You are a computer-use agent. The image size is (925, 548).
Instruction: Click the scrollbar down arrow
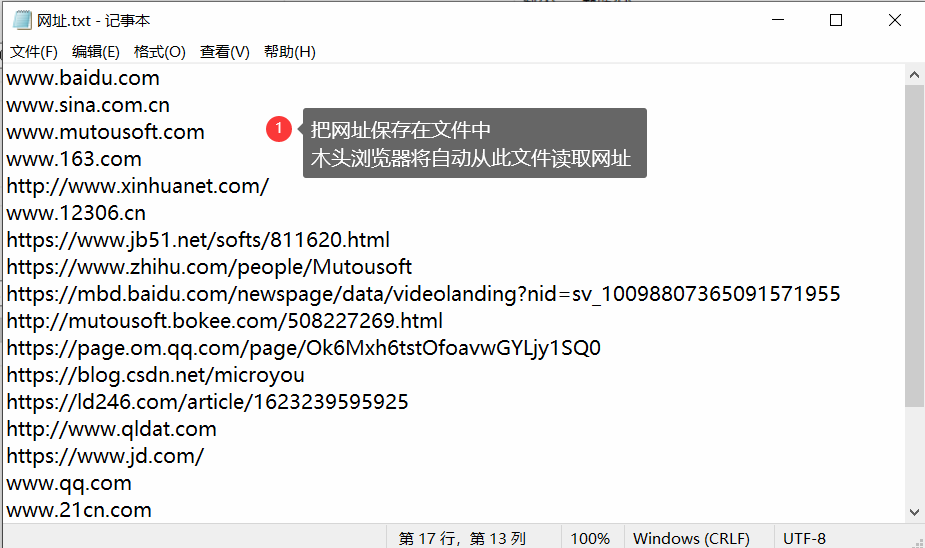click(x=914, y=512)
